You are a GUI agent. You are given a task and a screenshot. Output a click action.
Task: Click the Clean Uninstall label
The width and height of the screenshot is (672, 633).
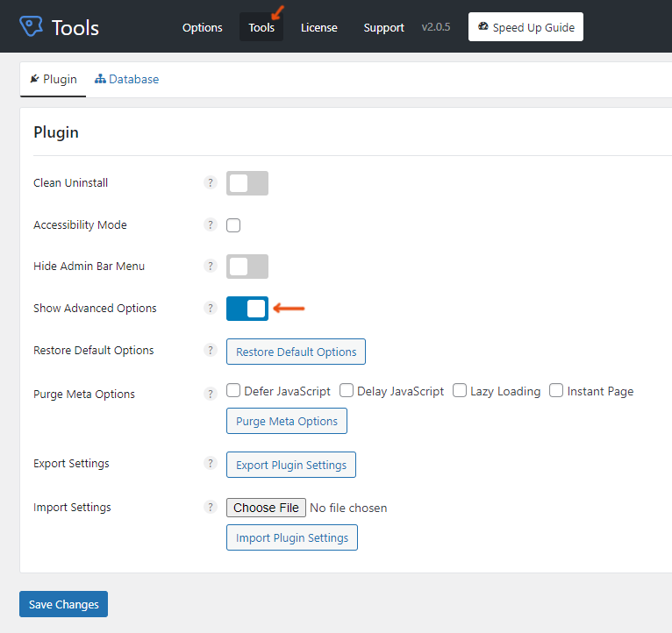(71, 183)
